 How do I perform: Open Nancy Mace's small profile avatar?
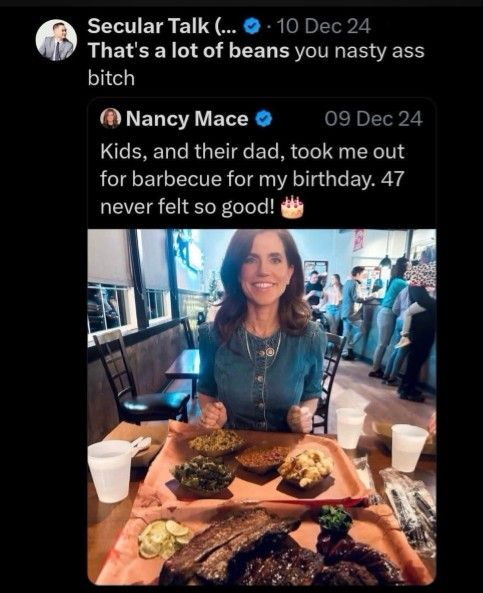point(110,118)
